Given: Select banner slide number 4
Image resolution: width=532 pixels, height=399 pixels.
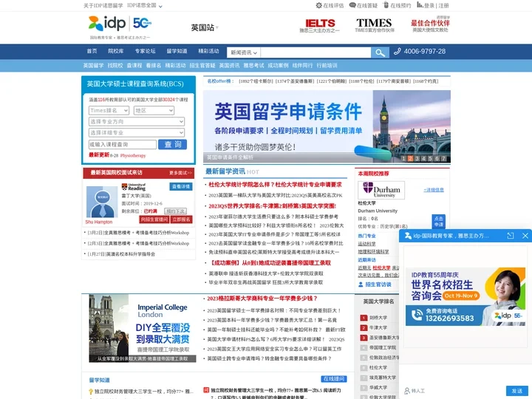Looking at the screenshot, I should pos(423,158).
